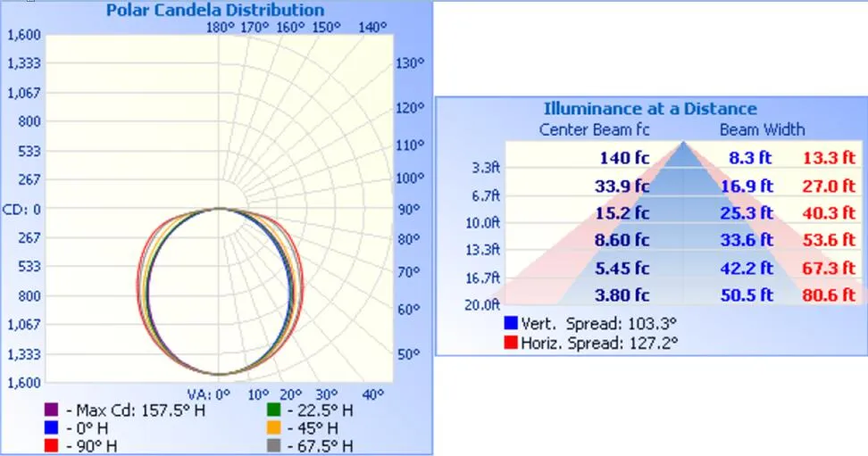Viewport: 868px width, 456px height.
Task: Click the Beam Width column header
Action: point(763,129)
